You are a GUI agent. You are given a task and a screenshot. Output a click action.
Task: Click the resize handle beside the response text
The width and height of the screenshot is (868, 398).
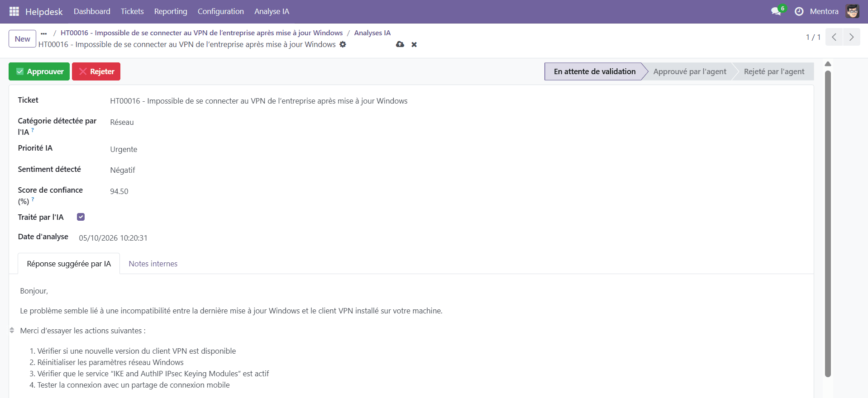12,331
